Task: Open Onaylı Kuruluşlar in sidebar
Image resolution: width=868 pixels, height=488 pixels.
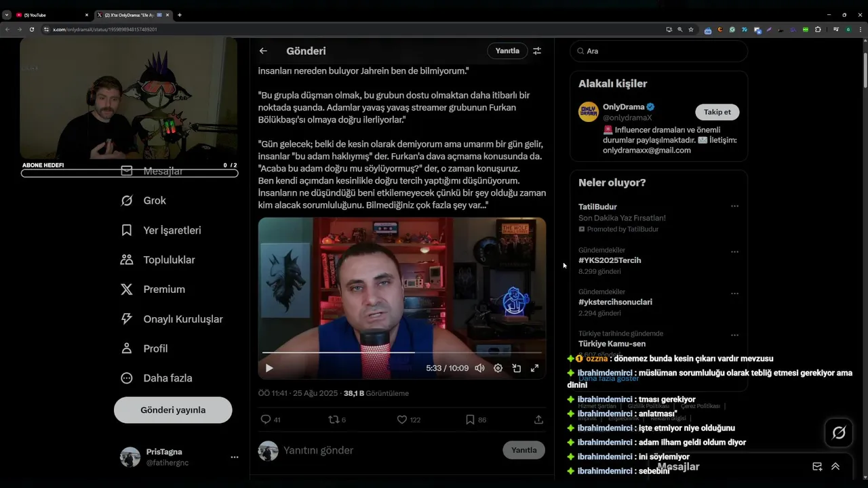Action: click(x=172, y=319)
